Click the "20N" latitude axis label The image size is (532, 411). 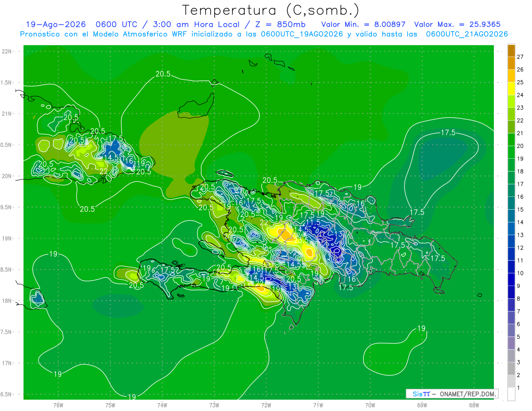point(7,176)
